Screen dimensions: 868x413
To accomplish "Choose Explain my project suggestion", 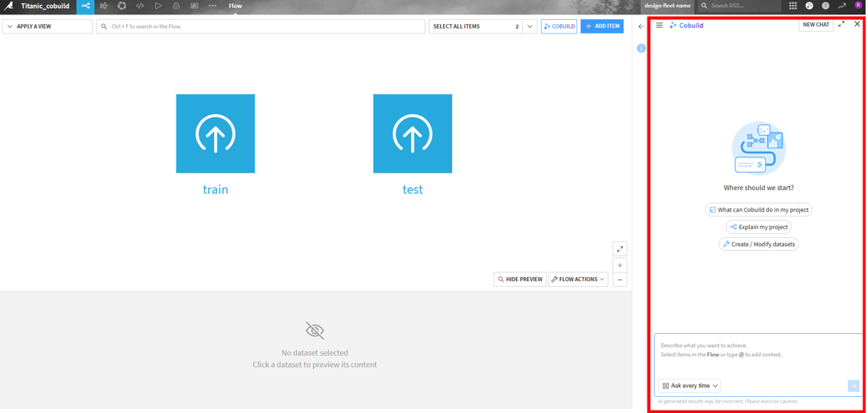I will pyautogui.click(x=759, y=227).
